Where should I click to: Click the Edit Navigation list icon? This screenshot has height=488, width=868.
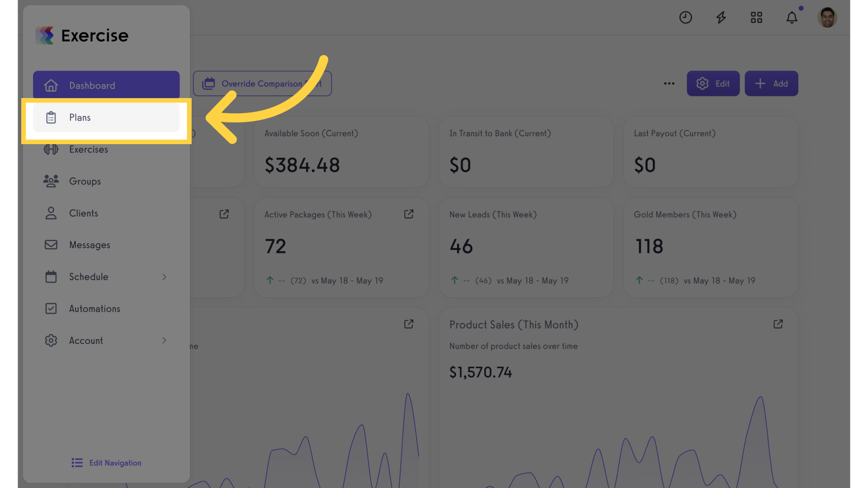[77, 463]
